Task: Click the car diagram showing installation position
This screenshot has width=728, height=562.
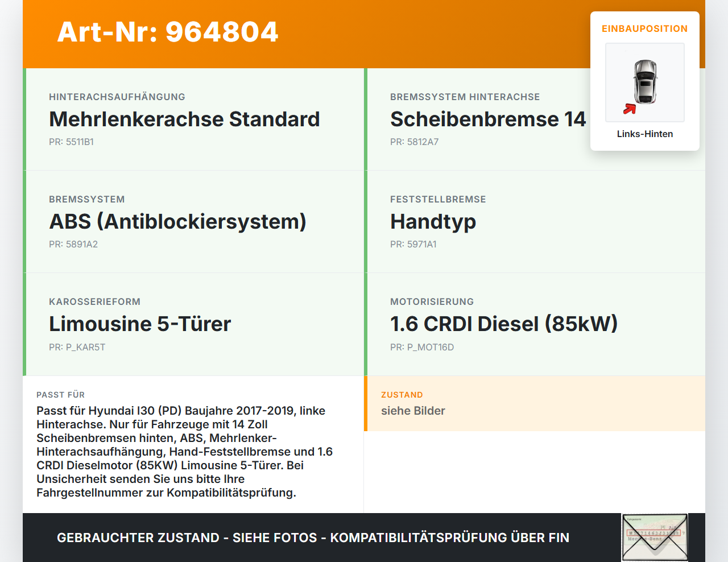Action: pyautogui.click(x=644, y=82)
